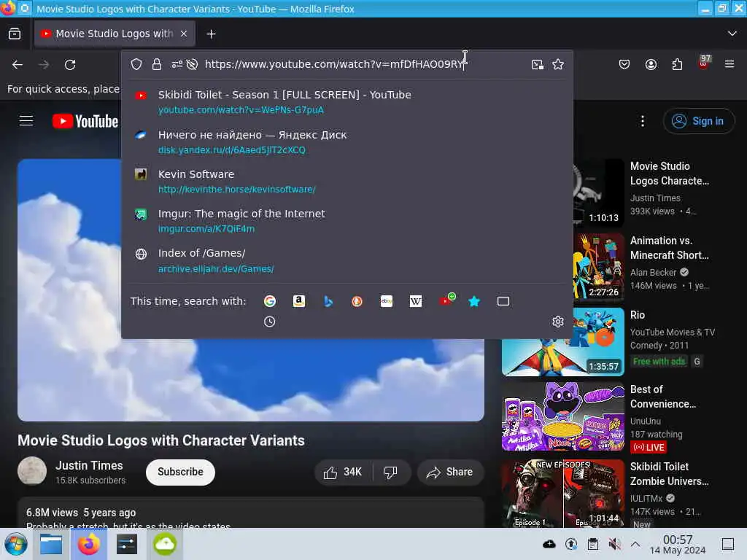The height and width of the screenshot is (560, 747).
Task: Open the site permissions icon in address bar
Action: coord(177,64)
